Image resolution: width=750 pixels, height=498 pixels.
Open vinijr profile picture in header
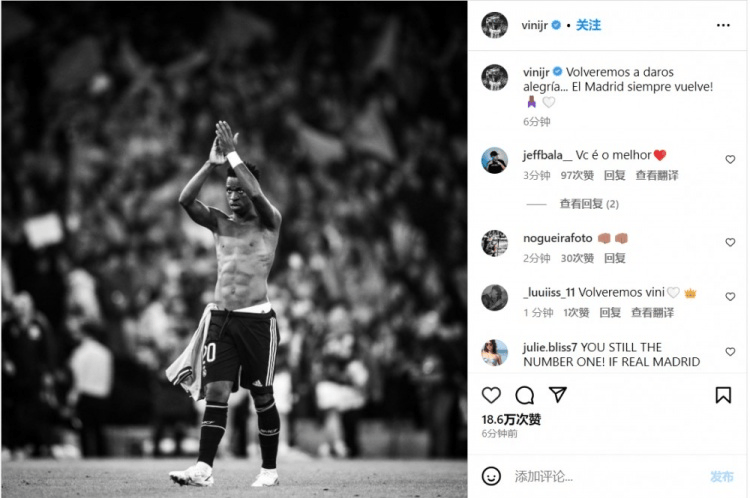click(495, 25)
